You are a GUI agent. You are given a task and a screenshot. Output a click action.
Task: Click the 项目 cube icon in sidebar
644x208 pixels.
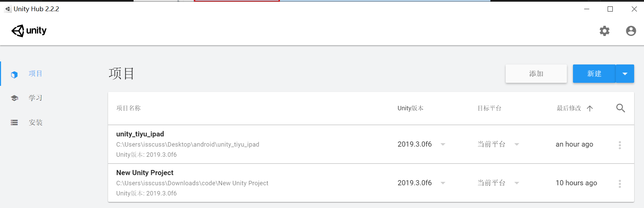[14, 75]
